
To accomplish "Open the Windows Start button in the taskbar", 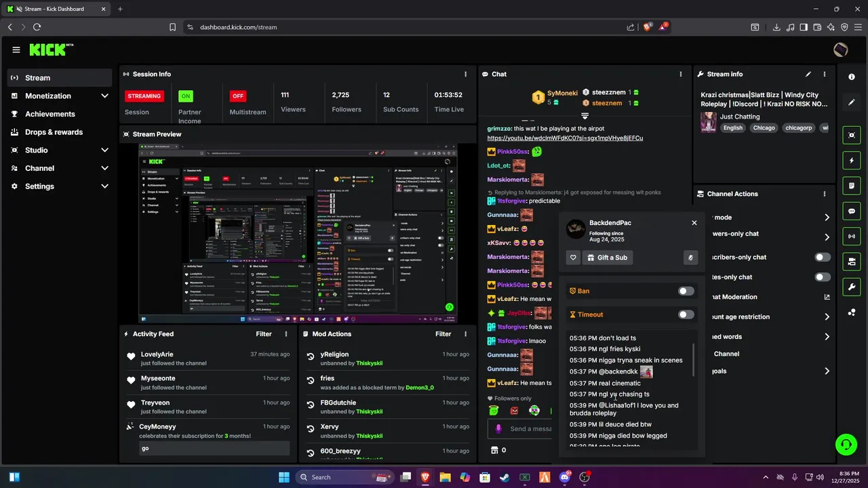I will coord(284,477).
